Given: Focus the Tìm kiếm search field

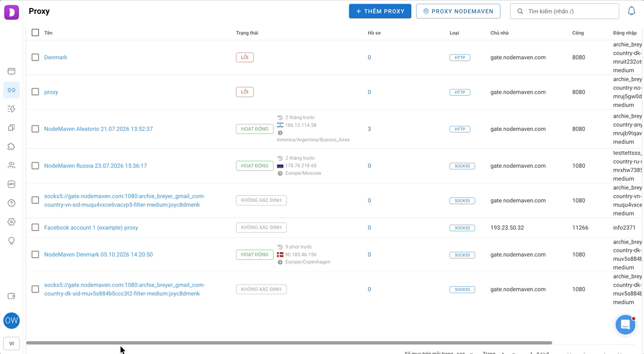Looking at the screenshot, I should pos(564,11).
